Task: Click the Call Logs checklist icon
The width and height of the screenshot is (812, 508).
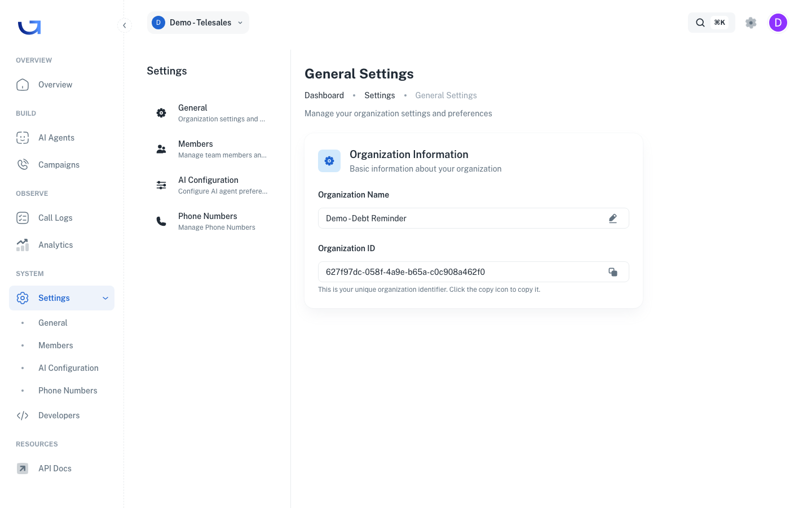Action: coord(23,218)
